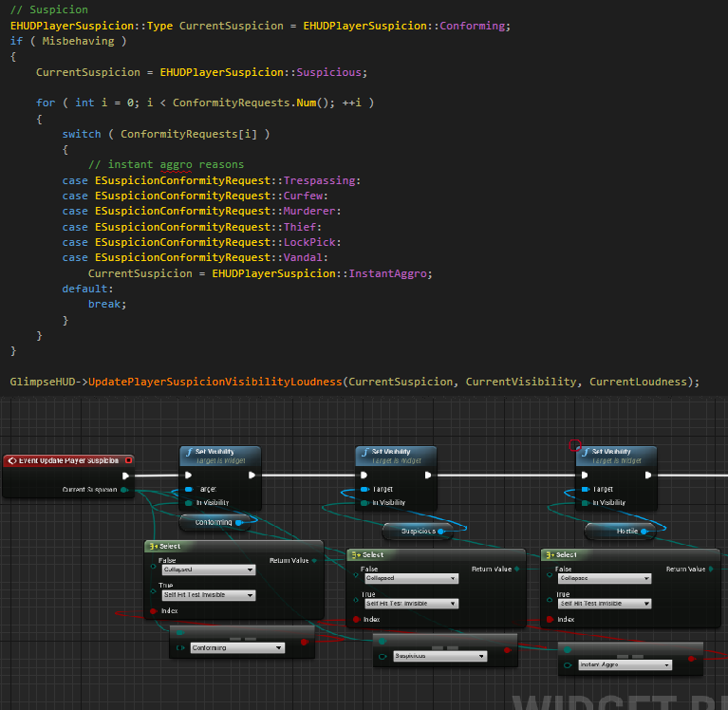Viewport: 728px width, 710px height.
Task: Click header of the rightmost Select node
Action: [x=630, y=555]
